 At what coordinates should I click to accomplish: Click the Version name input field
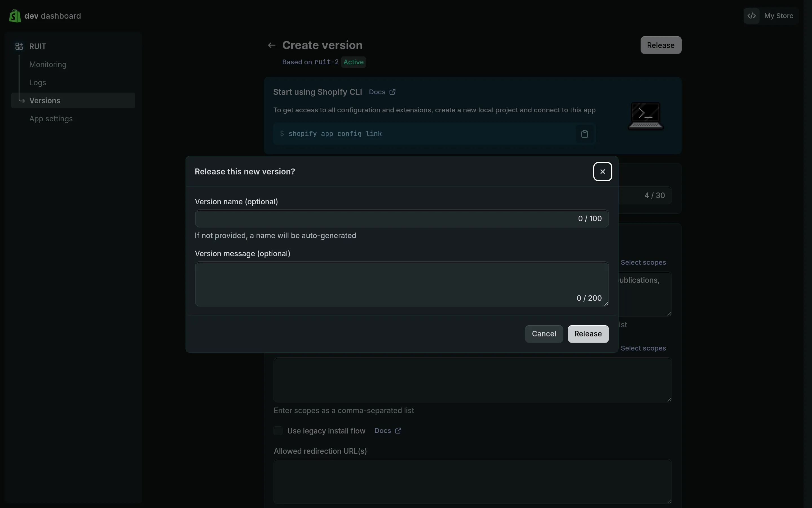point(402,219)
